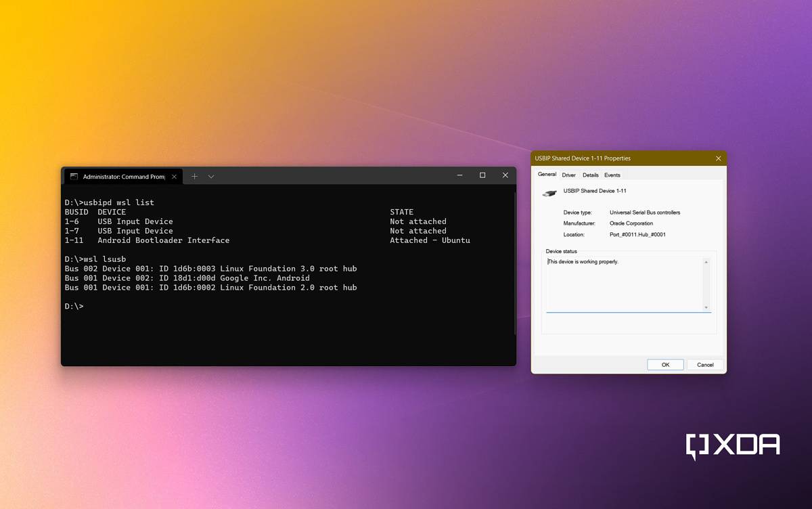Click the Command Prompt tab icon
Screen dimensions: 812x509
74,177
